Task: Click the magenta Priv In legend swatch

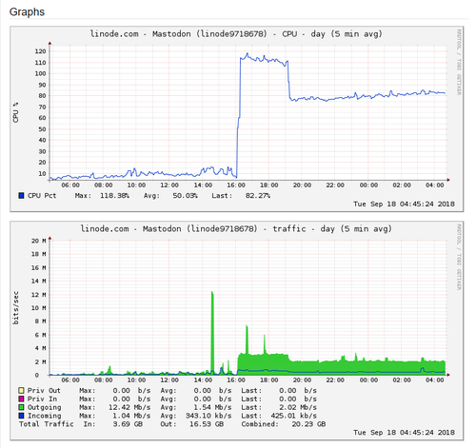Action: [x=21, y=399]
